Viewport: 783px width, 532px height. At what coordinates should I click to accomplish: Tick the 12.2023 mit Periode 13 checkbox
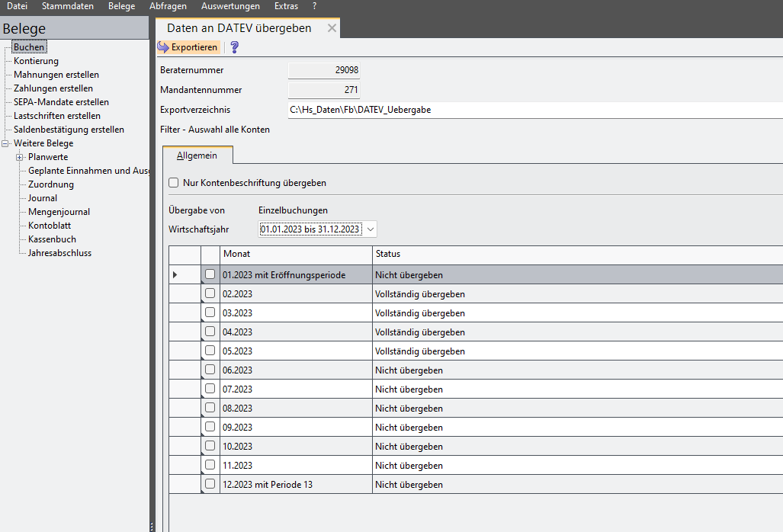210,484
